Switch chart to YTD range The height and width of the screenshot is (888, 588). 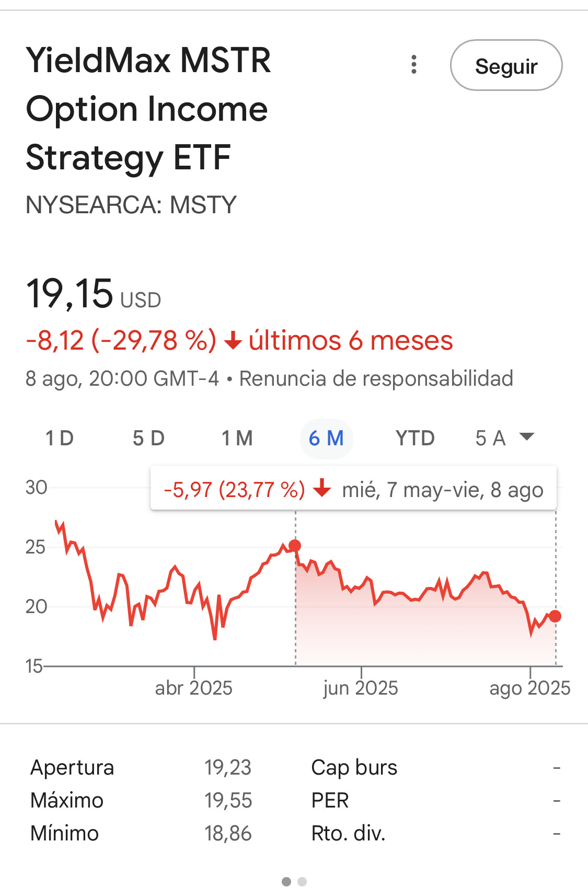click(415, 438)
